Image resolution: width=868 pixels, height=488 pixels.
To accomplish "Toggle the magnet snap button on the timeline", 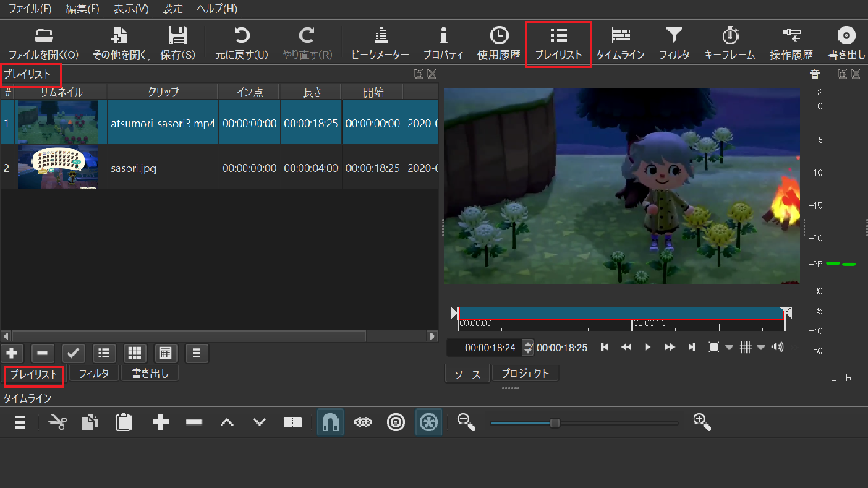I will click(x=330, y=423).
